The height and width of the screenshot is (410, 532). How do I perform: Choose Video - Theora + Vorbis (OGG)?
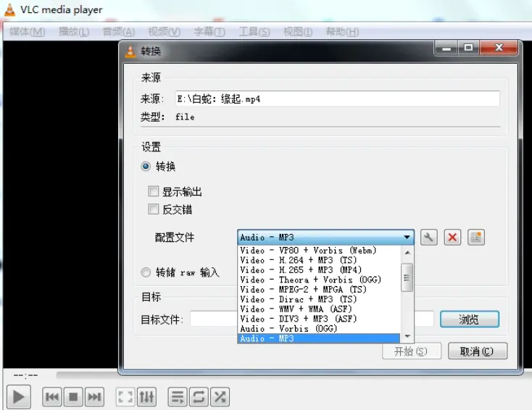319,280
